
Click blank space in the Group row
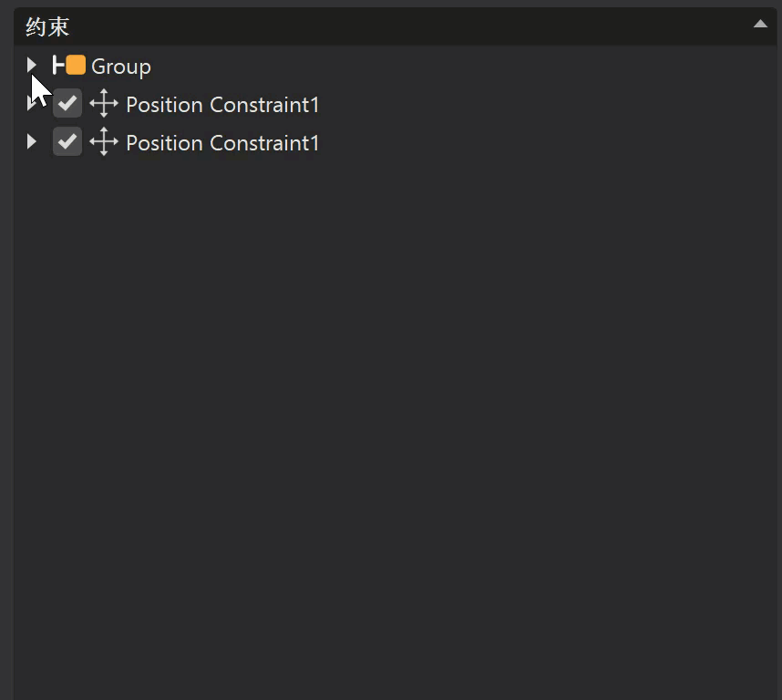pyautogui.click(x=456, y=67)
